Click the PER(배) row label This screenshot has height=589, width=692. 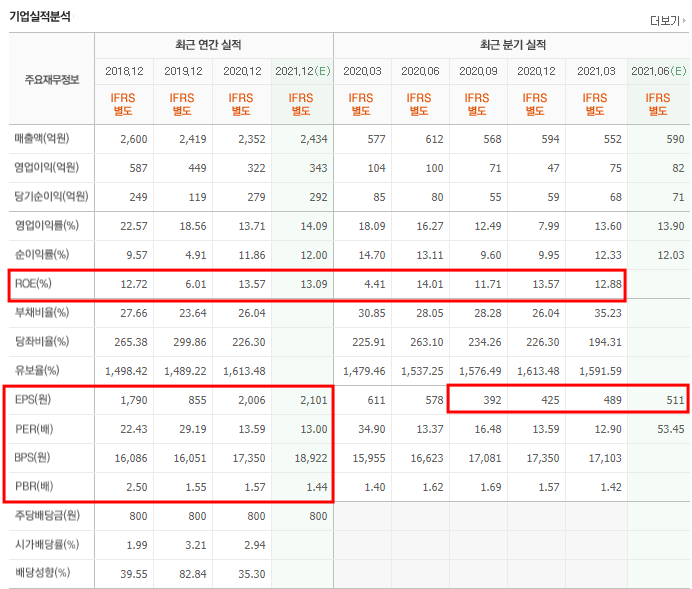[34, 428]
